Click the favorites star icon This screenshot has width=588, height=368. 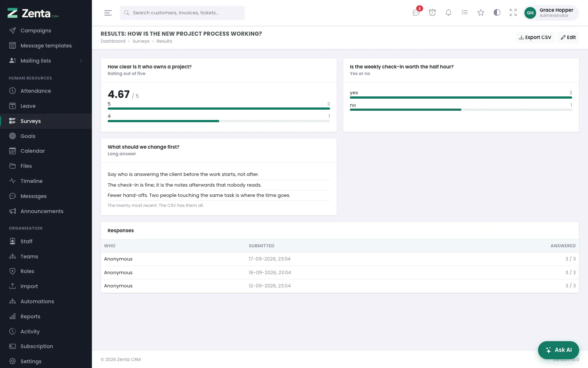481,13
